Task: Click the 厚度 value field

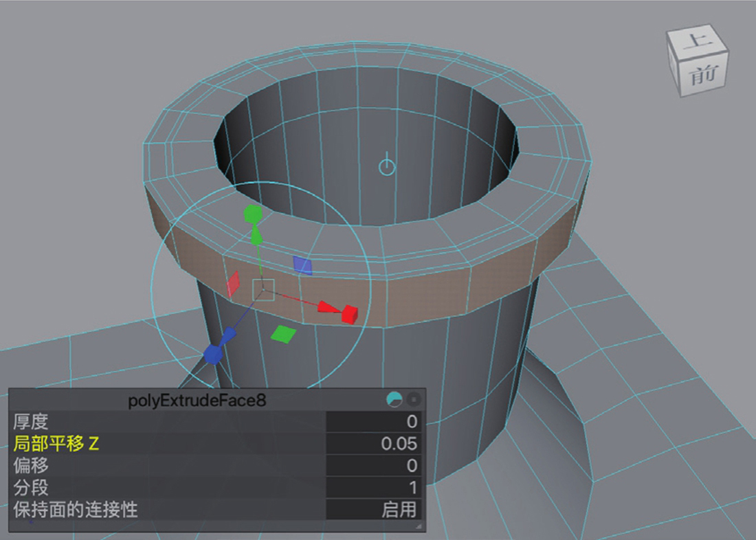Action: coord(372,422)
